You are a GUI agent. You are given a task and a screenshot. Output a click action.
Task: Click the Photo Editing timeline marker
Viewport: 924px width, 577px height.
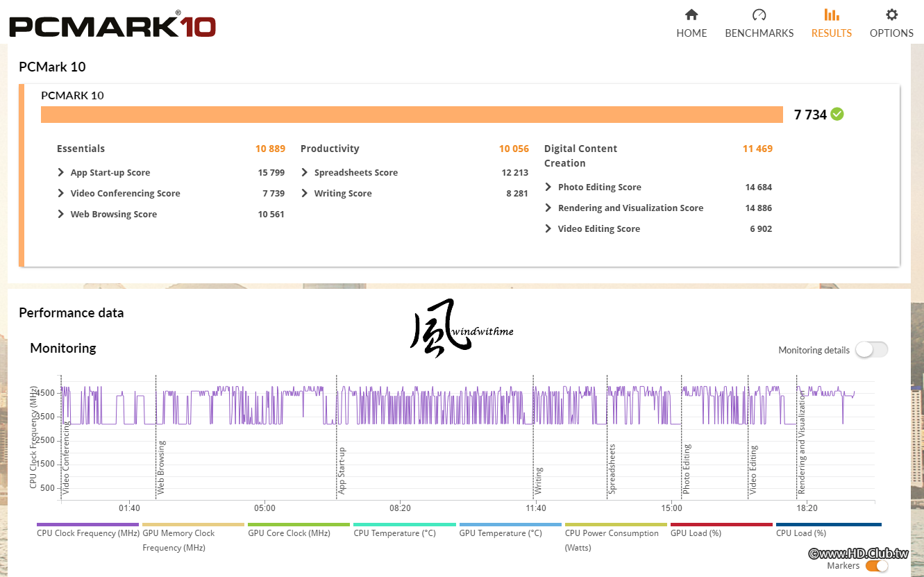(x=687, y=469)
